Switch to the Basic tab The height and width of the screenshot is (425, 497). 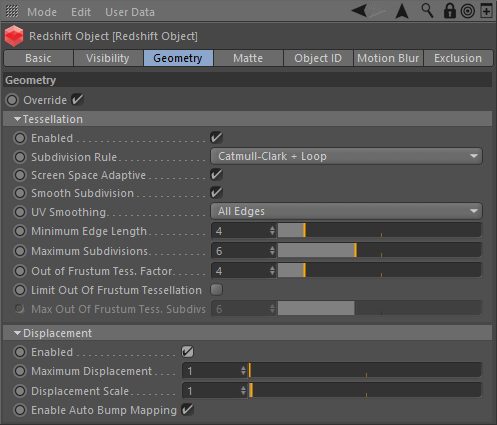[x=38, y=58]
